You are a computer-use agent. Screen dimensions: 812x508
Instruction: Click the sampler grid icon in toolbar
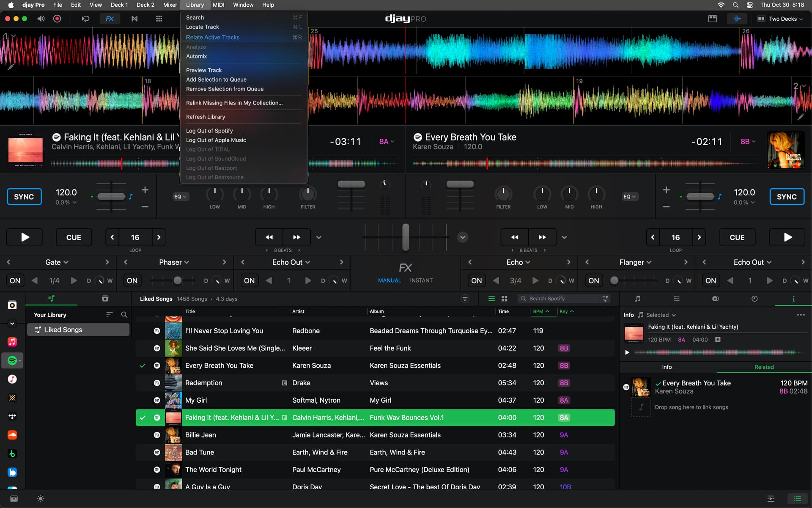pos(159,19)
